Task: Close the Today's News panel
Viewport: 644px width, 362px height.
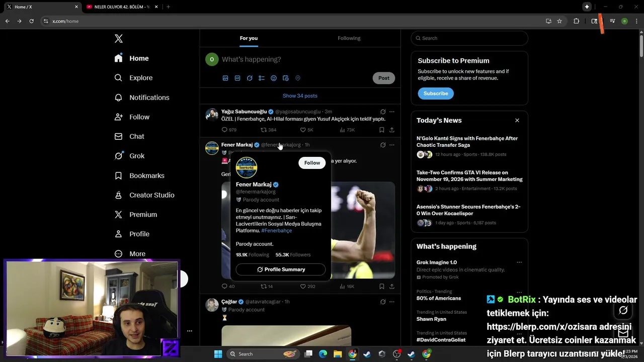Action: tap(517, 121)
